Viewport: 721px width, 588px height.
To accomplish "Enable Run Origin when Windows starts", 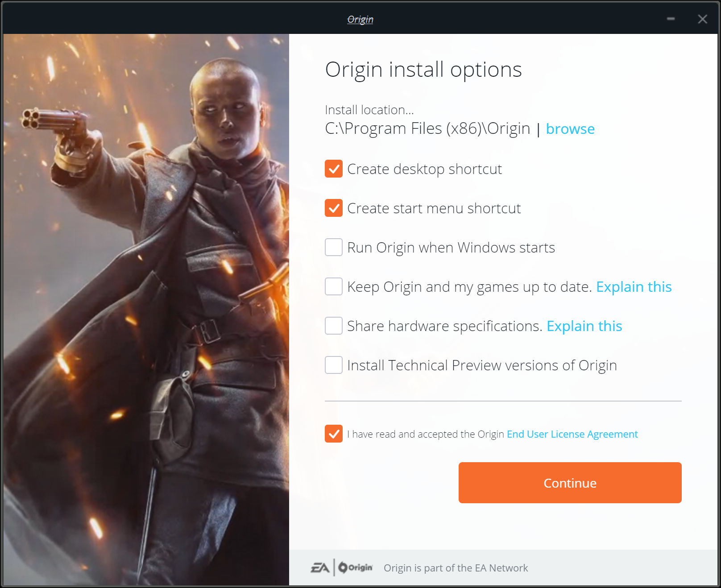I will click(334, 248).
